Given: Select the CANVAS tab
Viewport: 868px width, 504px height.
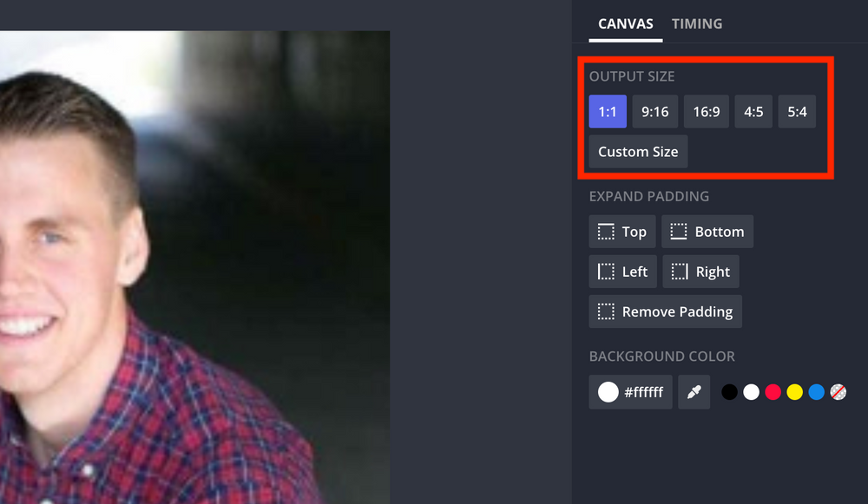Looking at the screenshot, I should point(625,23).
